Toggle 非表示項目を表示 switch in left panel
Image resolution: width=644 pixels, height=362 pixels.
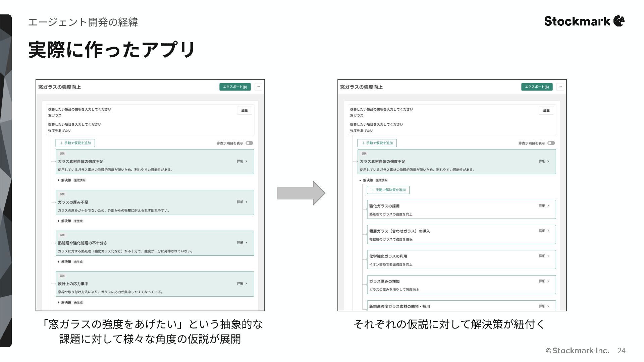tap(249, 143)
